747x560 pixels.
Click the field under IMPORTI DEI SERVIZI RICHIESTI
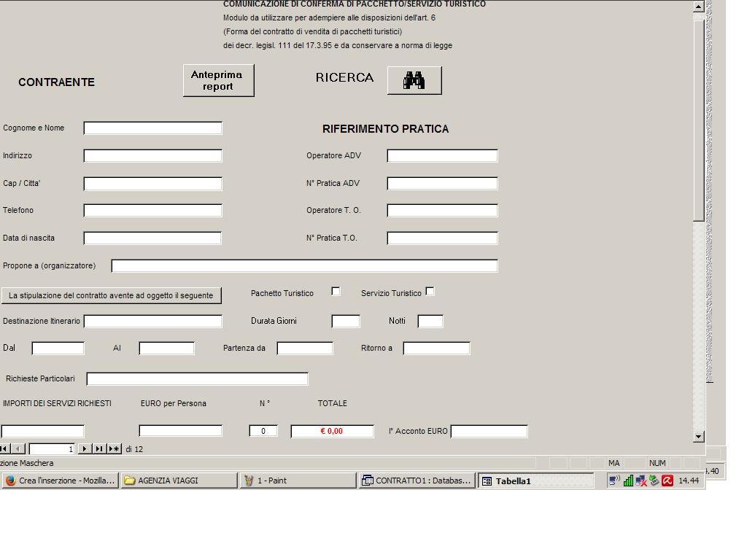43,432
